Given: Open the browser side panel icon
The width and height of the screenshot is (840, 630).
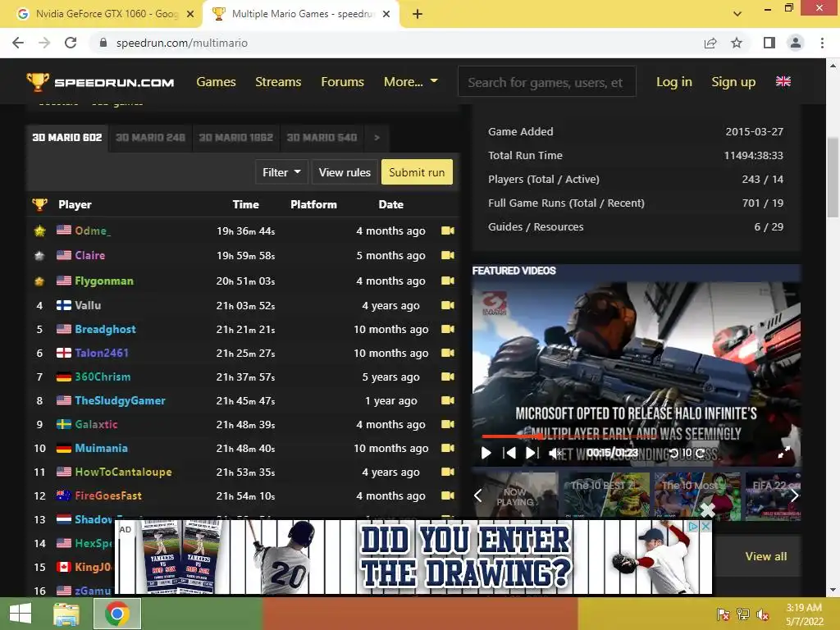Looking at the screenshot, I should 769,43.
